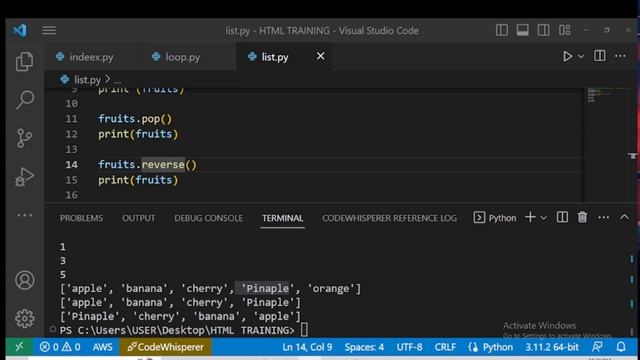
Task: Toggle bottom panel layout icon
Action: point(522,30)
